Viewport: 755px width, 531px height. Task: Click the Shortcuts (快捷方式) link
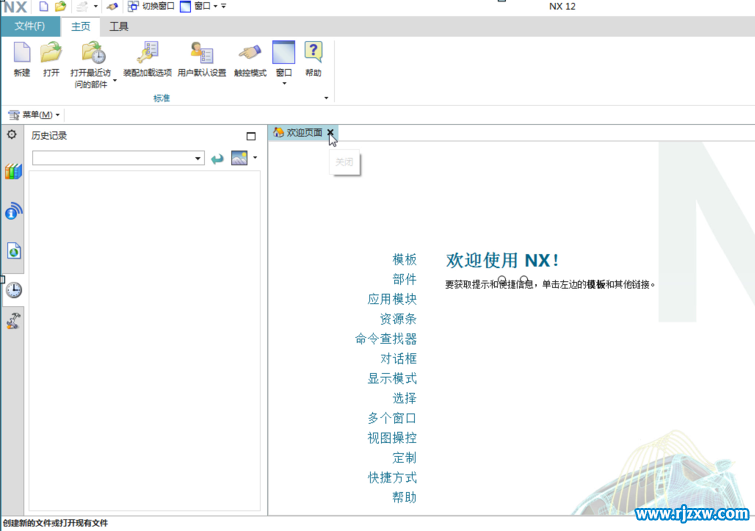[x=392, y=478]
